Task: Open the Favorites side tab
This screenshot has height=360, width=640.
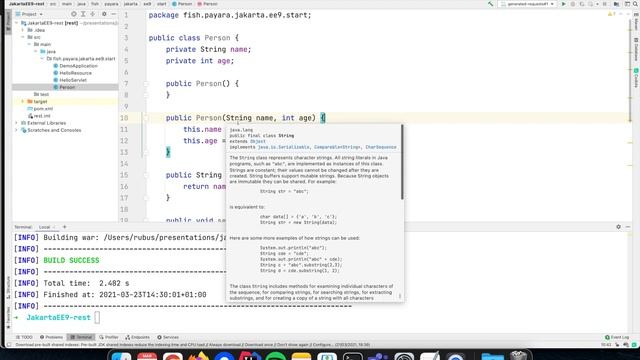Action: tap(9, 318)
